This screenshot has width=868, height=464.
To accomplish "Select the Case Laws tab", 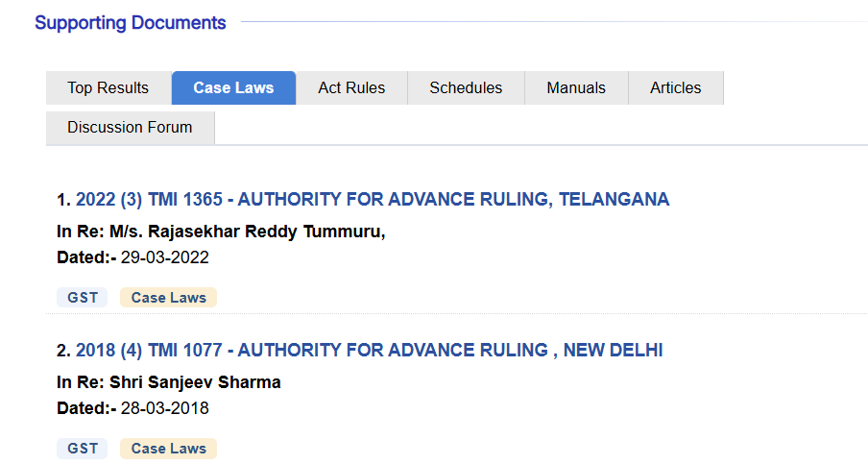I will click(233, 87).
